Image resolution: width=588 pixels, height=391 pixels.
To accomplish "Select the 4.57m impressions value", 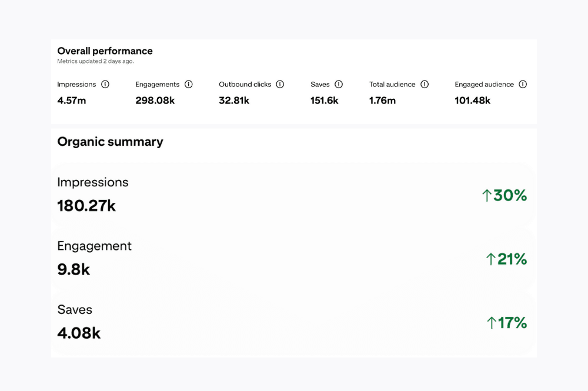I will pos(72,101).
